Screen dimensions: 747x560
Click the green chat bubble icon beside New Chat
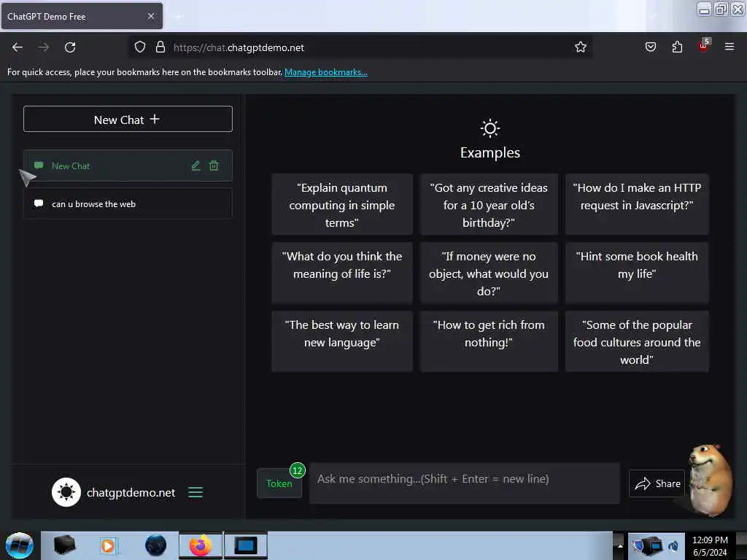(39, 166)
